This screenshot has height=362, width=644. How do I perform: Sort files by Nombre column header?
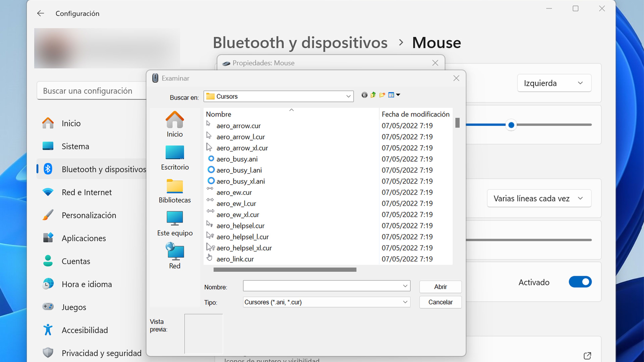pos(291,114)
